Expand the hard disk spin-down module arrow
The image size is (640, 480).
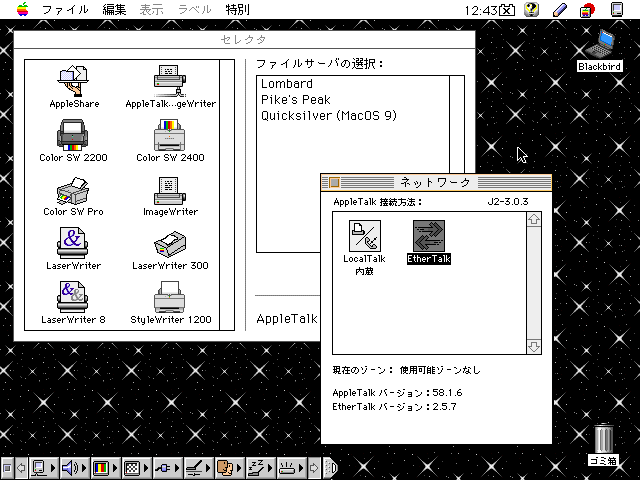(209, 468)
